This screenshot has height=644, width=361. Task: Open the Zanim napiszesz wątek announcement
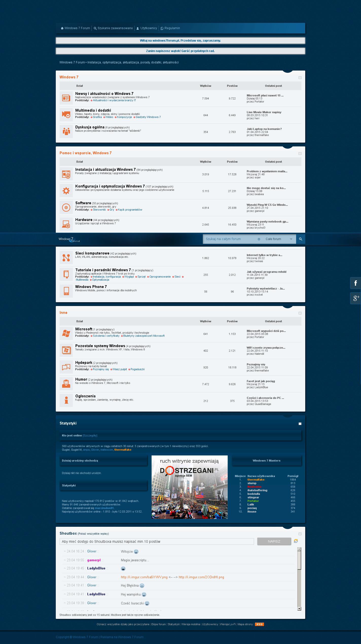pos(180,51)
